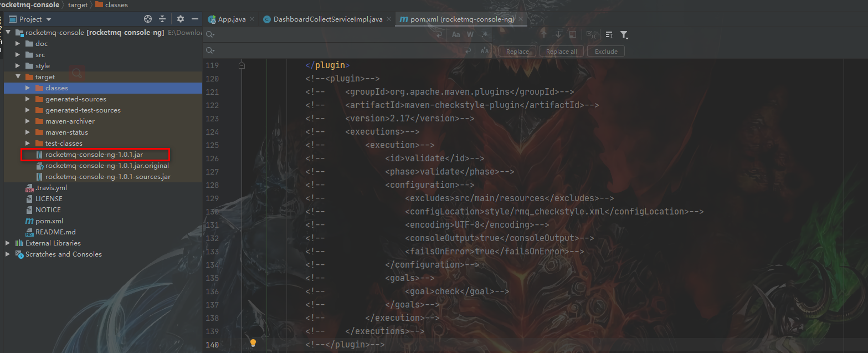The width and height of the screenshot is (868, 353).
Task: Focus the replace text field
Action: tap(339, 51)
